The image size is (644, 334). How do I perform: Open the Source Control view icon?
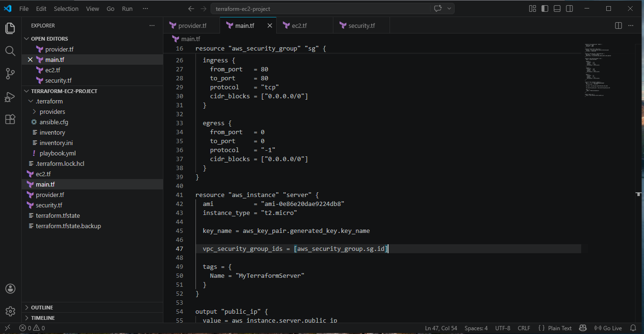(10, 74)
